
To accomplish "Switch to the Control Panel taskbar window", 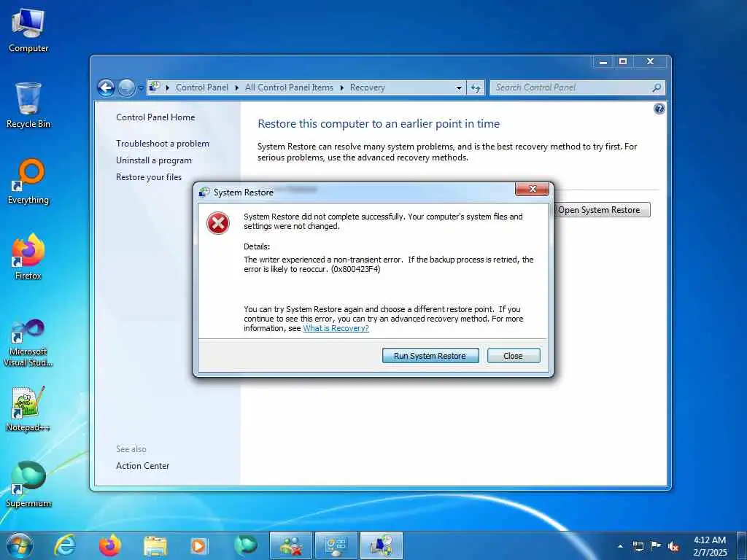I will point(336,545).
